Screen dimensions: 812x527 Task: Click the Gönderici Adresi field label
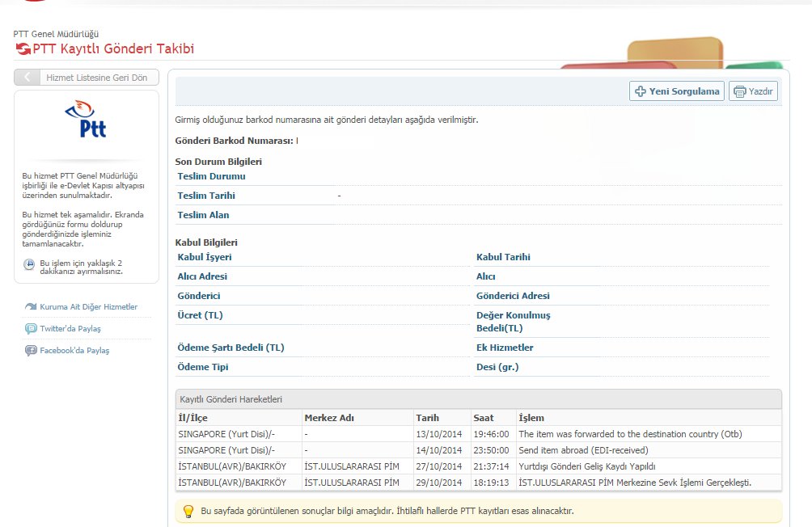[514, 296]
